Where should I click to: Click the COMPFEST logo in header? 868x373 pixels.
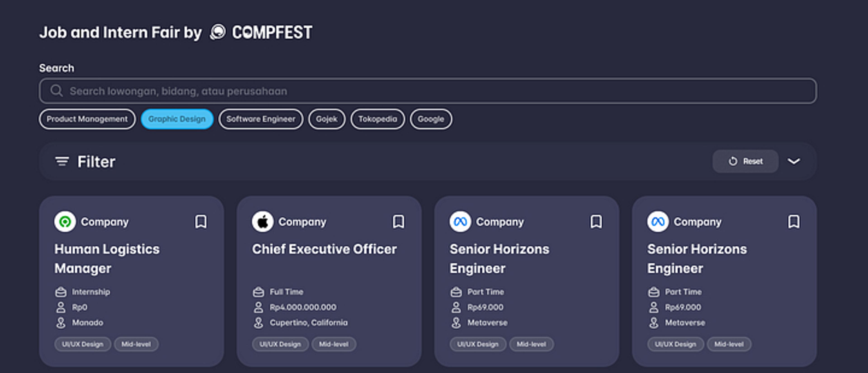pos(262,33)
